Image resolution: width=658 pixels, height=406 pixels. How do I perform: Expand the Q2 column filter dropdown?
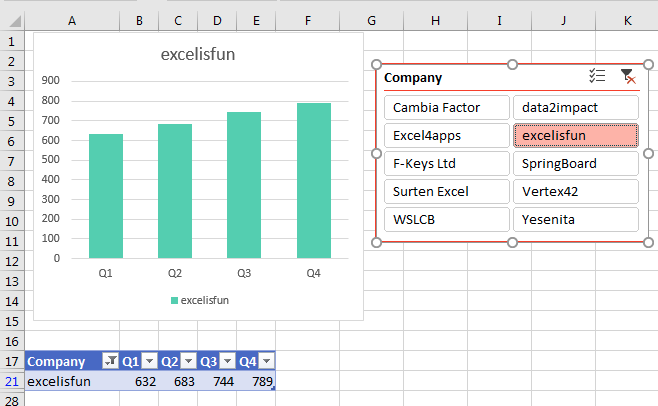point(188,362)
